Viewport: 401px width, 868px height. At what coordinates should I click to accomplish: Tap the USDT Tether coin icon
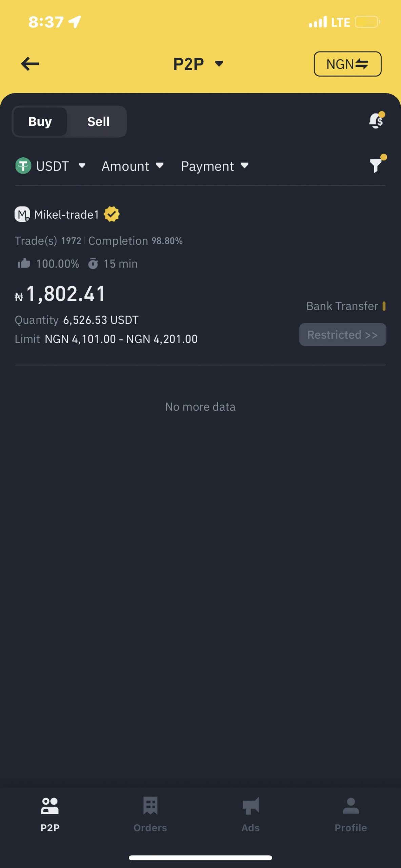(23, 166)
